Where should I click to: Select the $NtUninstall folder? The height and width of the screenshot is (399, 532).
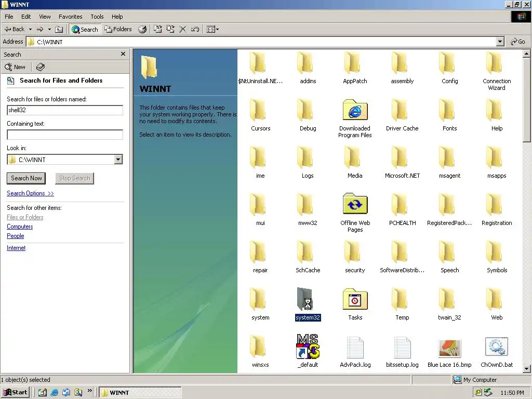tap(260, 67)
